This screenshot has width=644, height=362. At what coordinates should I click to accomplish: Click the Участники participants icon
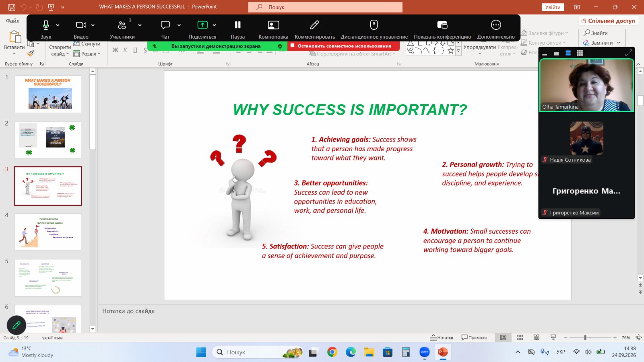[122, 25]
